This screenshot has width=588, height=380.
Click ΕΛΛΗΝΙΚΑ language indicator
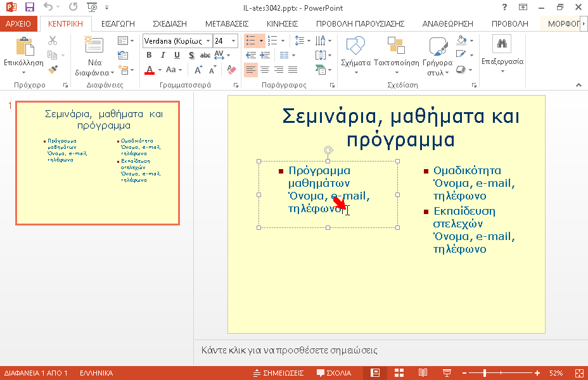(96, 373)
